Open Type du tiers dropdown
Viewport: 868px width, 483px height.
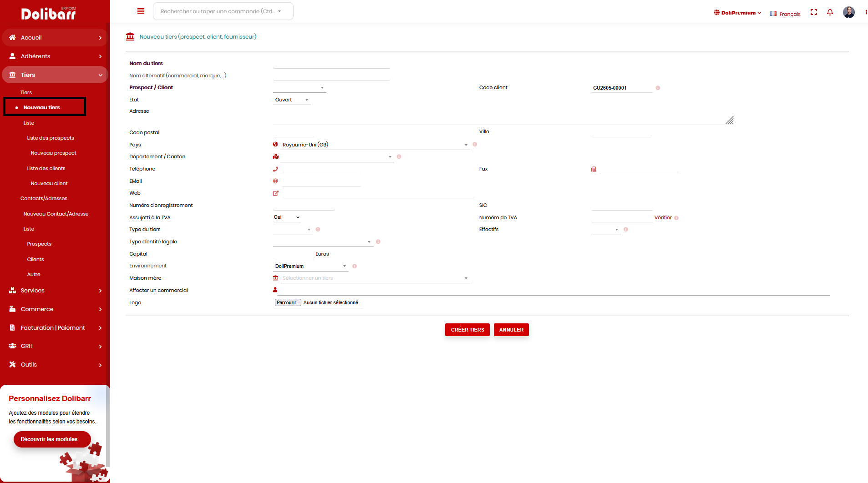[293, 229]
